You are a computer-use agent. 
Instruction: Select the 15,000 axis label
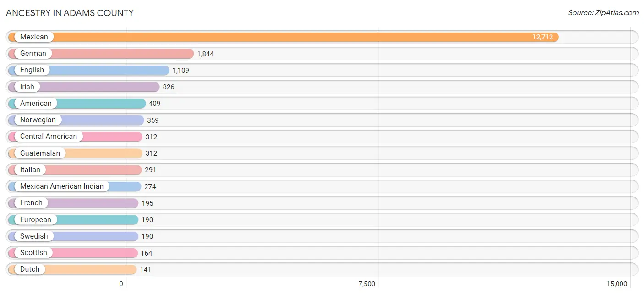pyautogui.click(x=617, y=284)
